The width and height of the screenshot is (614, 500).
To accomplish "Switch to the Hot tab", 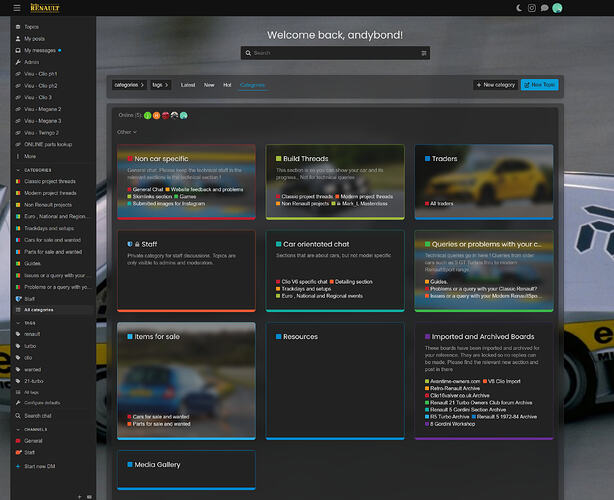I will click(x=227, y=85).
